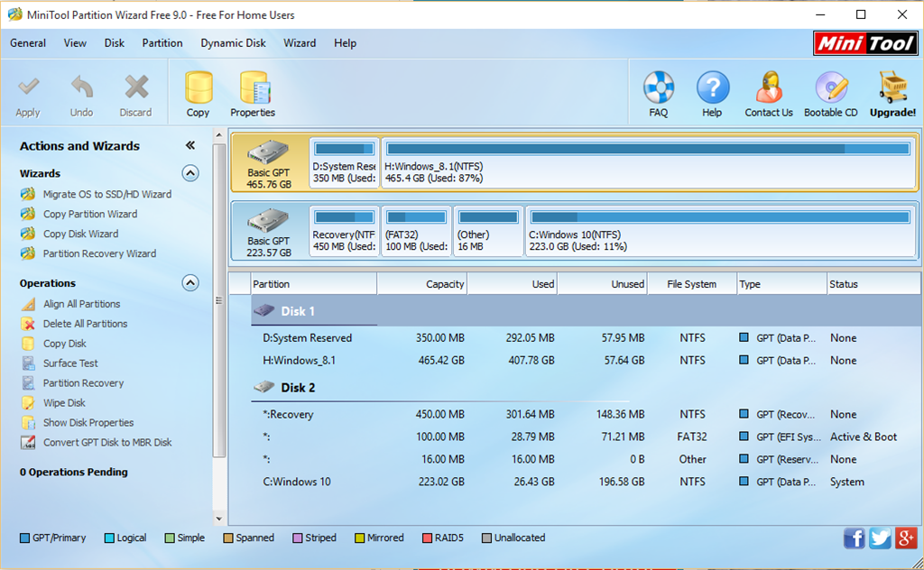Open Google Plus social icon

(906, 538)
